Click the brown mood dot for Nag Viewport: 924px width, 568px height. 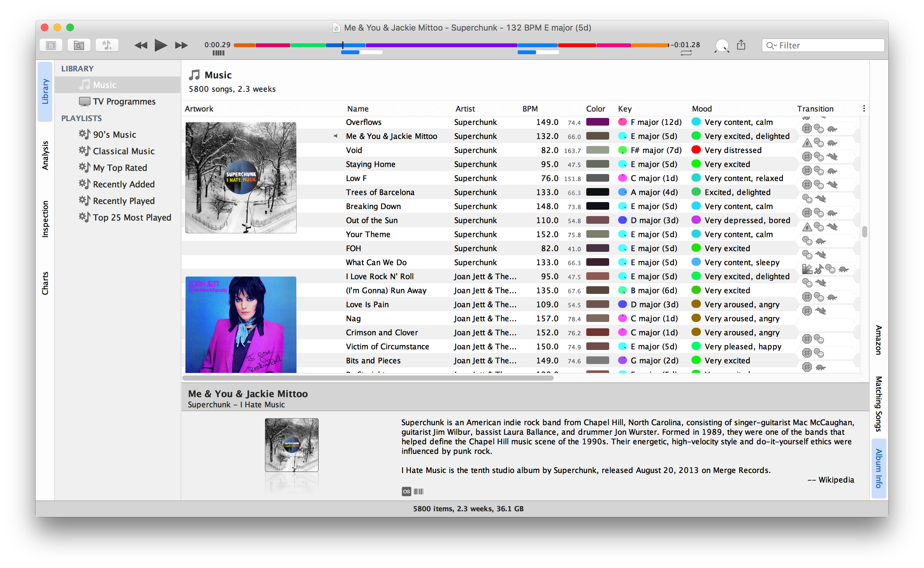[696, 318]
